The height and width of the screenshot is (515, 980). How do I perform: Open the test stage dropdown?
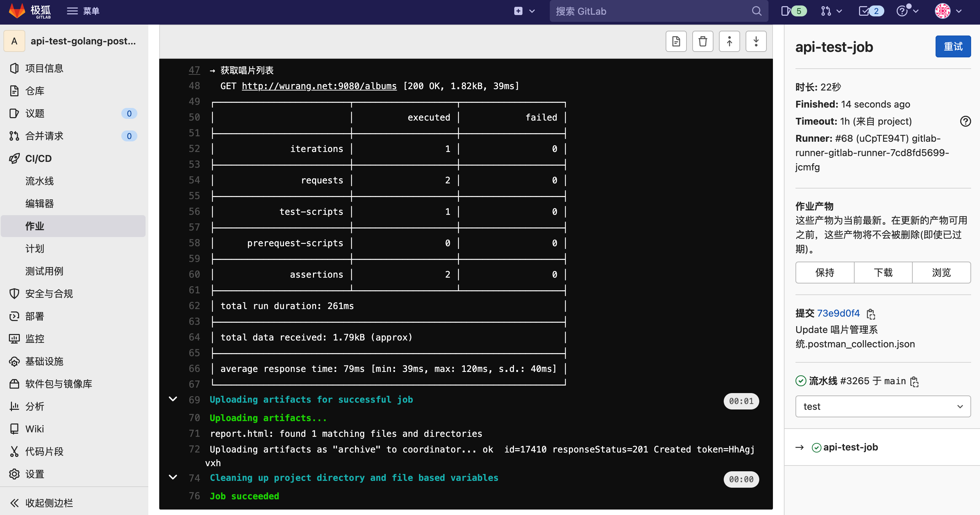pos(883,406)
